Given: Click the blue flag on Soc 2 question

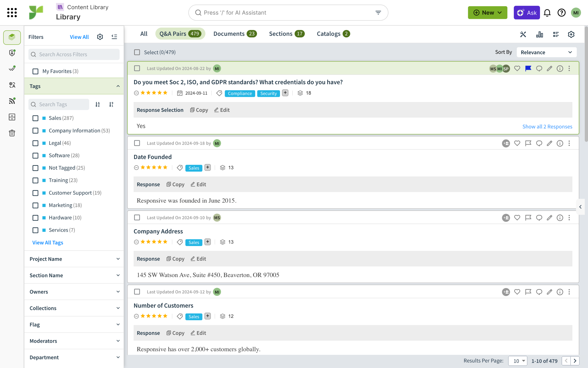Looking at the screenshot, I should click(528, 69).
